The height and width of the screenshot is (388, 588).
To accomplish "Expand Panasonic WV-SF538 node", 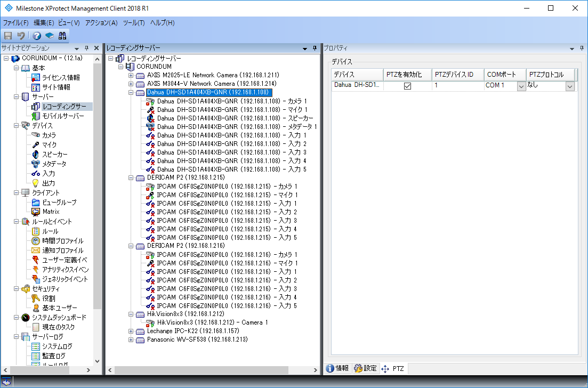I will tap(131, 339).
